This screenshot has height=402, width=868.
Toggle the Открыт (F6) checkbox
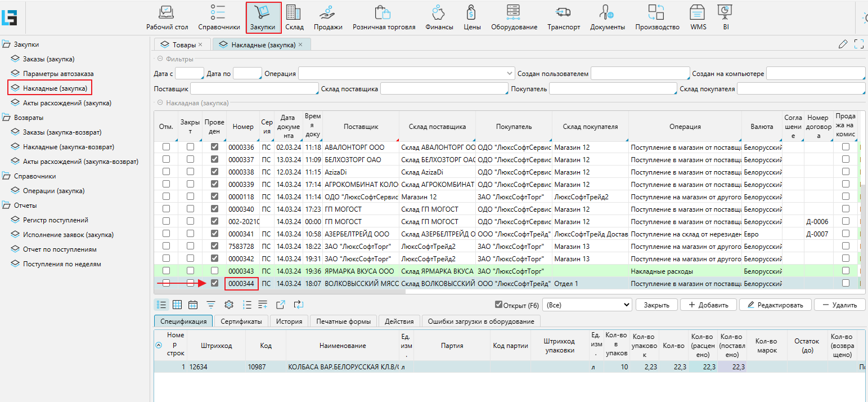click(498, 305)
